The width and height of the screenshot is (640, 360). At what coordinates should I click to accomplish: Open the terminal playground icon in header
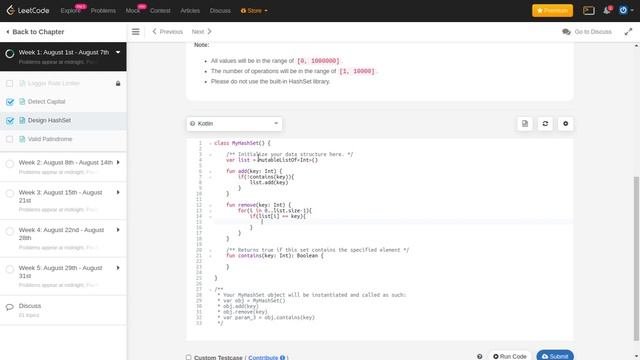point(589,11)
